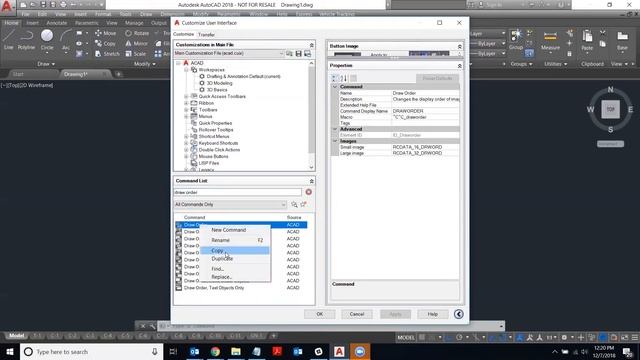Click the alphabetical sort icon in Properties
The image size is (640, 360).
[x=344, y=78]
